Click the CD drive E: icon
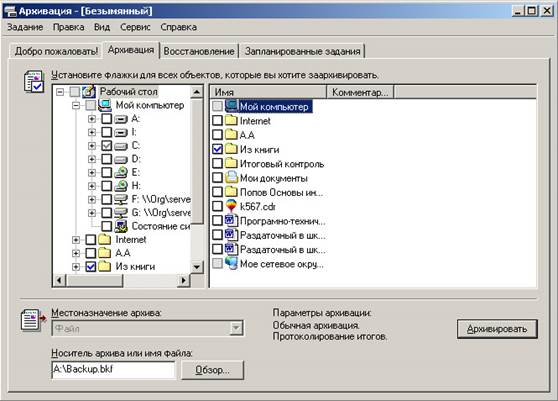 tap(121, 173)
